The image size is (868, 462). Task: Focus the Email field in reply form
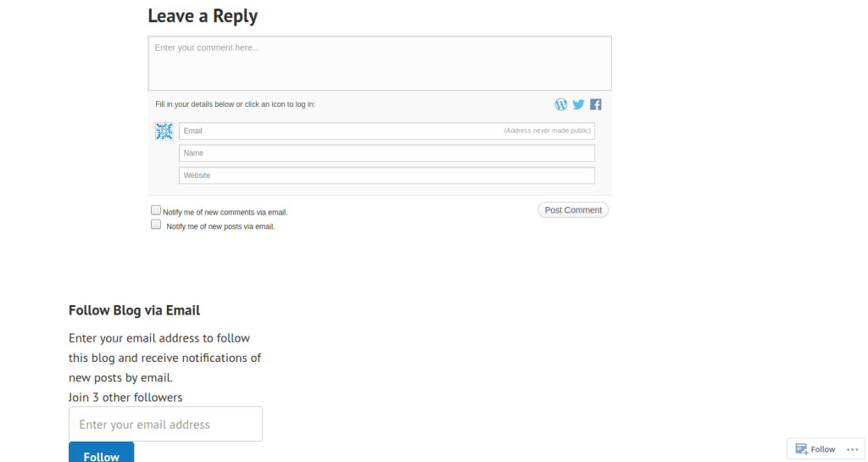coord(339,131)
